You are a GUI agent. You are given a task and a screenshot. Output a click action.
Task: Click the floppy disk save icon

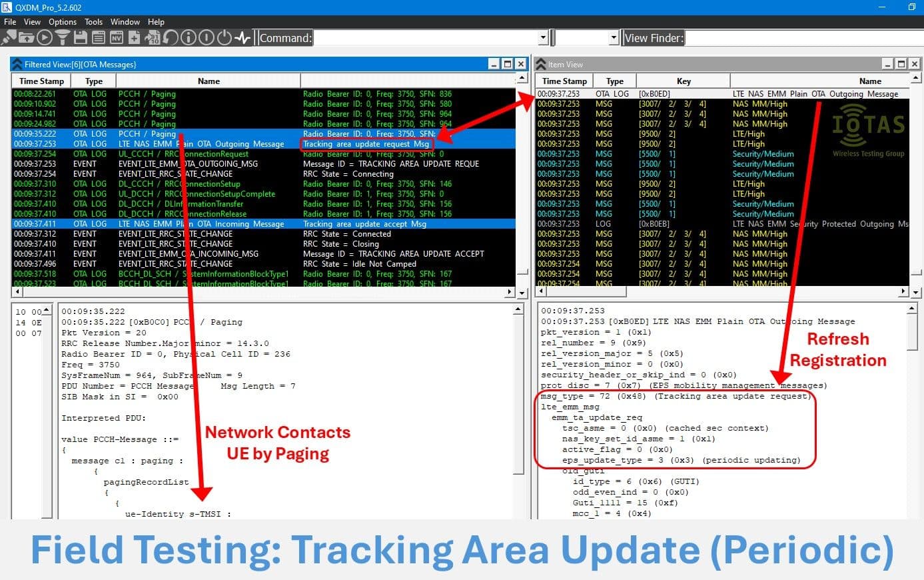[81, 38]
